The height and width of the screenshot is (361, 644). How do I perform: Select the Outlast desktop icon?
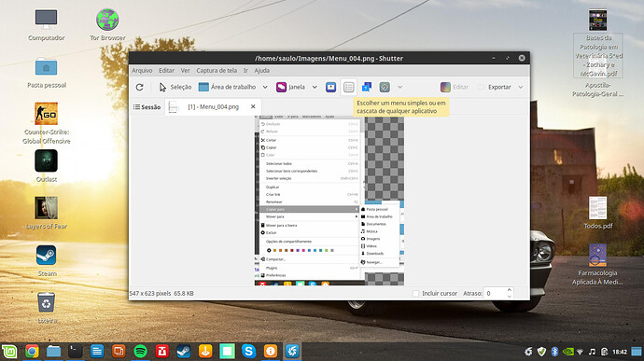(46, 166)
